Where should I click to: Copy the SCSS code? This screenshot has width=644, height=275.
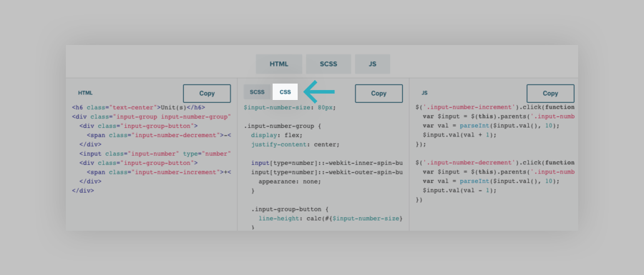pyautogui.click(x=379, y=94)
